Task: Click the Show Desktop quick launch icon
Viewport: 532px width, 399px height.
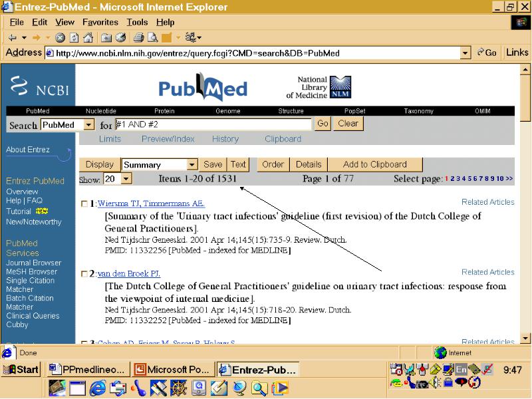Action: pos(219,388)
